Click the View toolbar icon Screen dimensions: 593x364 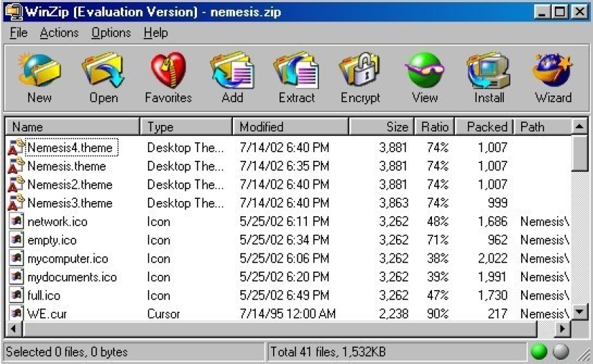click(x=424, y=78)
